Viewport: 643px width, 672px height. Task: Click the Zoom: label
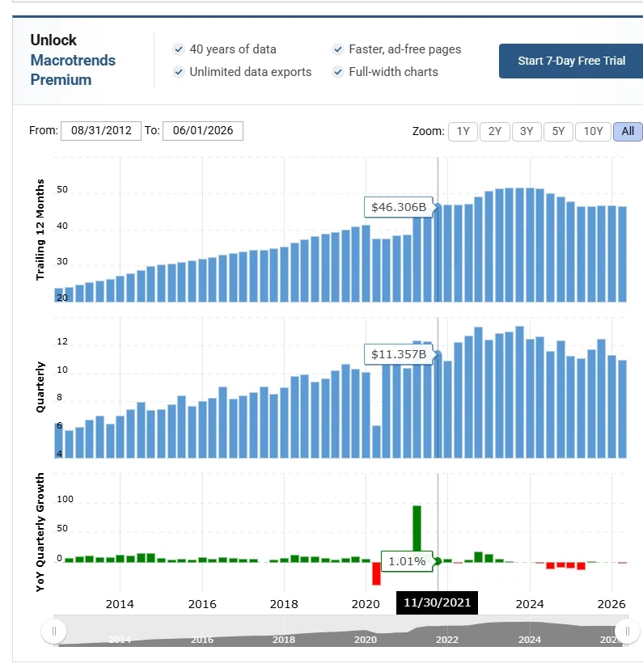click(x=428, y=131)
